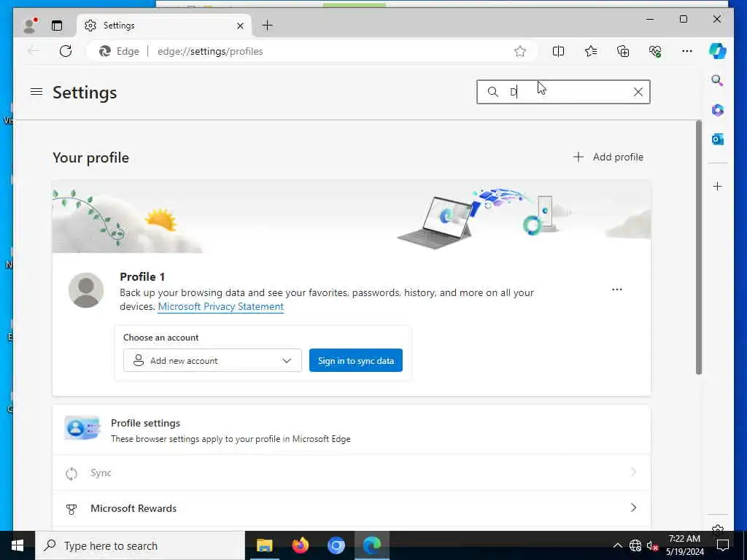Click the Edge logo in address bar
This screenshot has width=747, height=560.
[105, 51]
